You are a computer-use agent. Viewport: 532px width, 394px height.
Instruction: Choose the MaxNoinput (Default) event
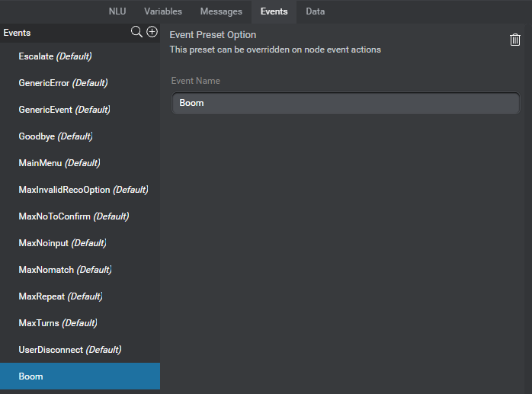pyautogui.click(x=80, y=243)
